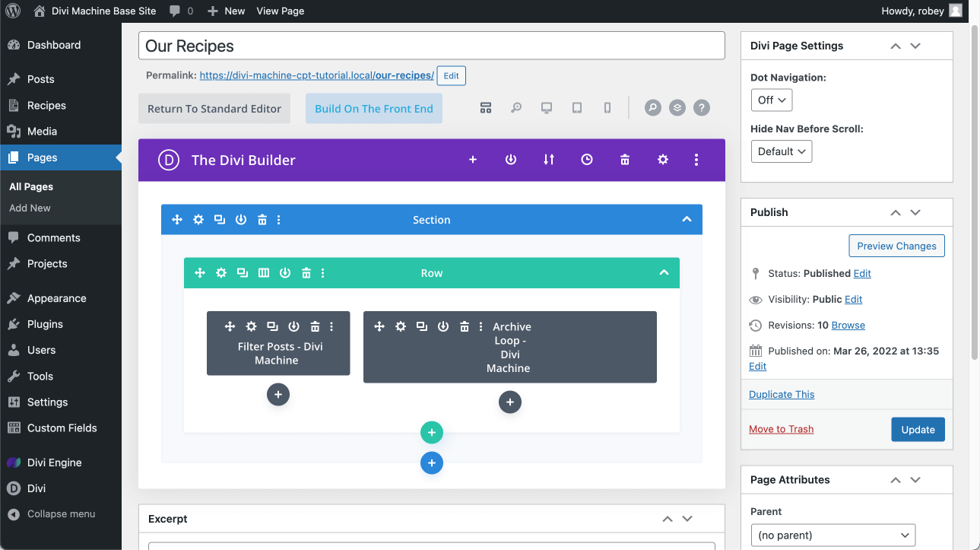980x550 pixels.
Task: Click Duplicate This link
Action: (782, 394)
